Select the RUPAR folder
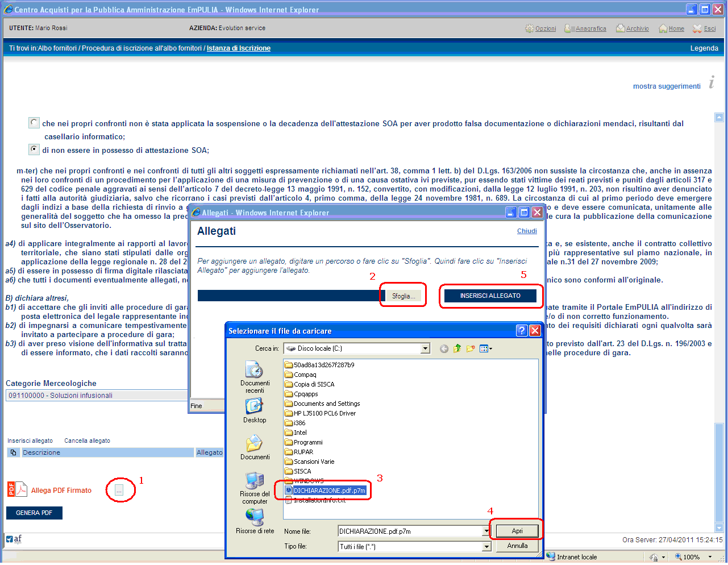Screen dimensions: 728x565 [299, 452]
